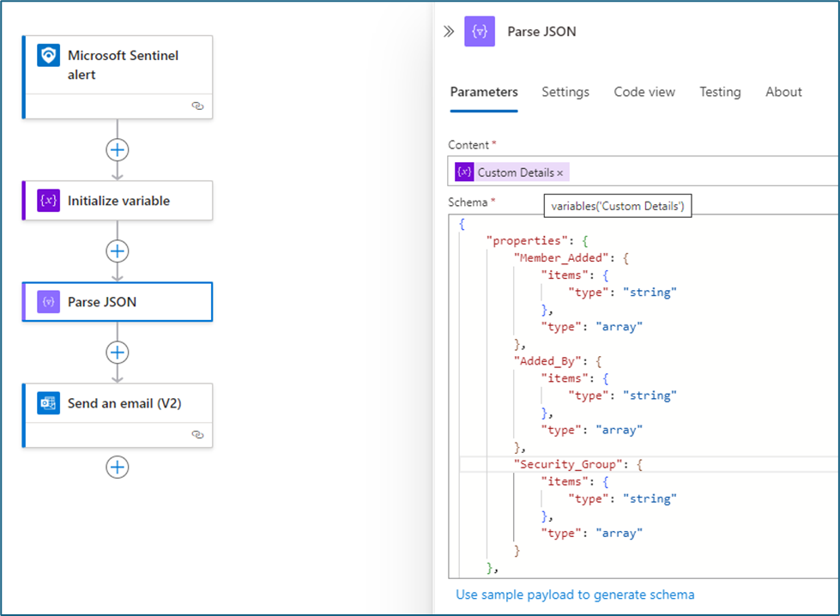840x616 pixels.
Task: Click connection link icon on Sentinel alert card
Action: tap(197, 106)
